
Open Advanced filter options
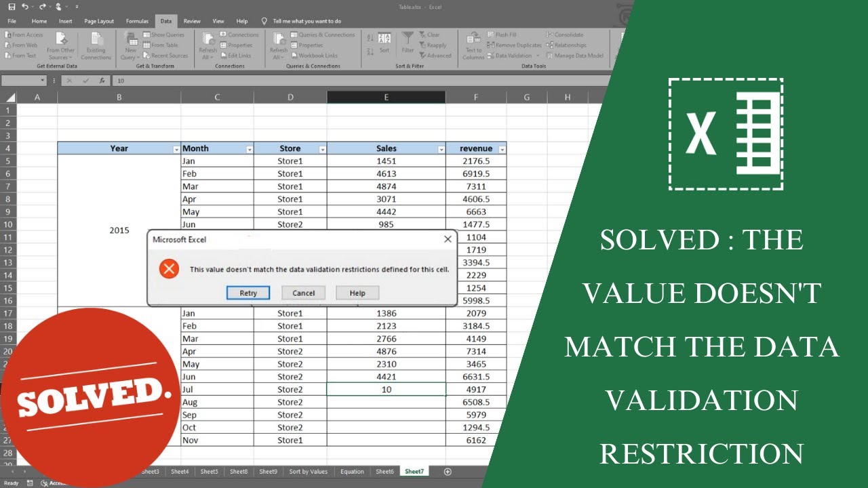pos(435,56)
